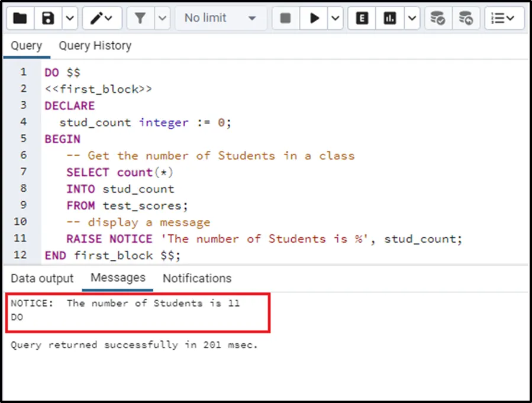Click the Save File disk icon
Image resolution: width=532 pixels, height=403 pixels.
pos(49,18)
